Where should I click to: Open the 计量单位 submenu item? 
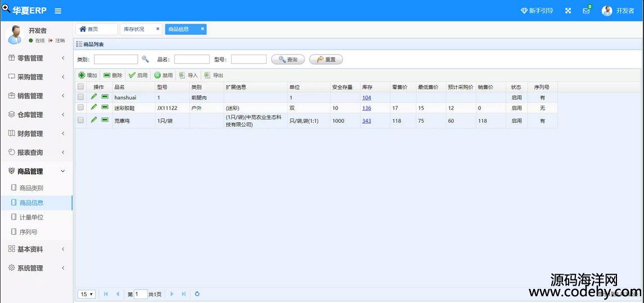click(x=36, y=217)
